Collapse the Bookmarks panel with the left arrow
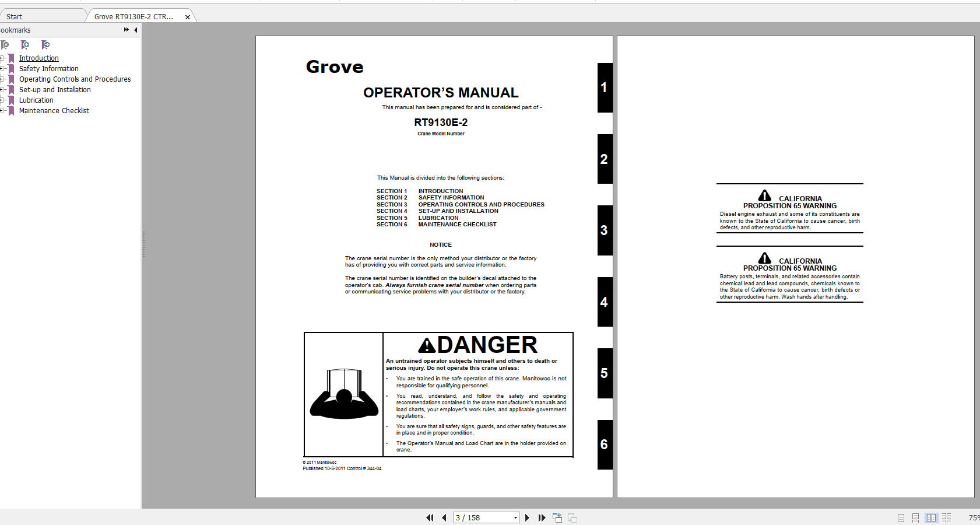Image resolution: width=980 pixels, height=525 pixels. click(x=136, y=30)
